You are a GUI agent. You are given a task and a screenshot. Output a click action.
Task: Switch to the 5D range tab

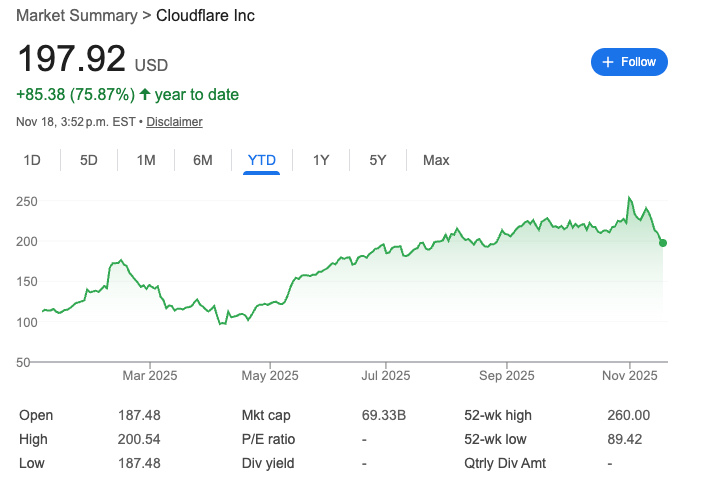click(x=89, y=160)
